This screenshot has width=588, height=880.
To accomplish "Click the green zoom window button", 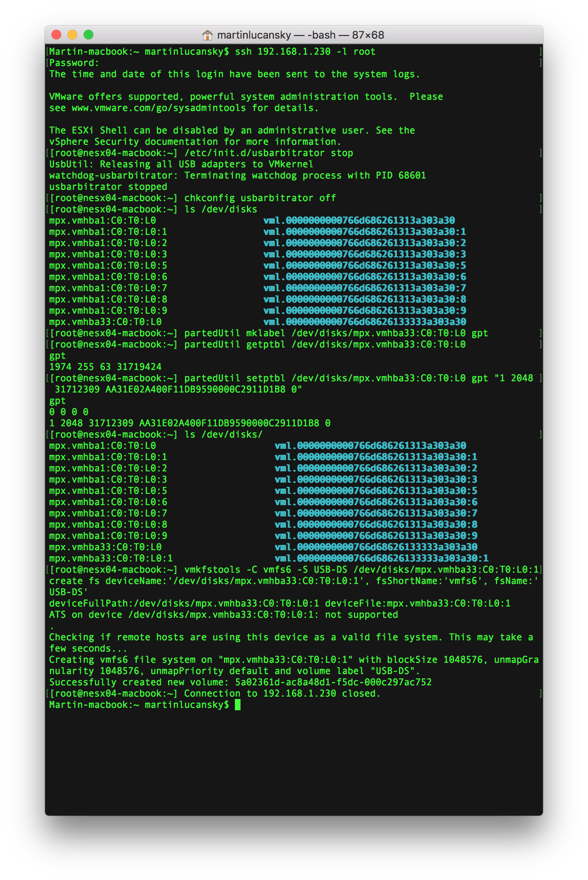I will pyautogui.click(x=88, y=35).
